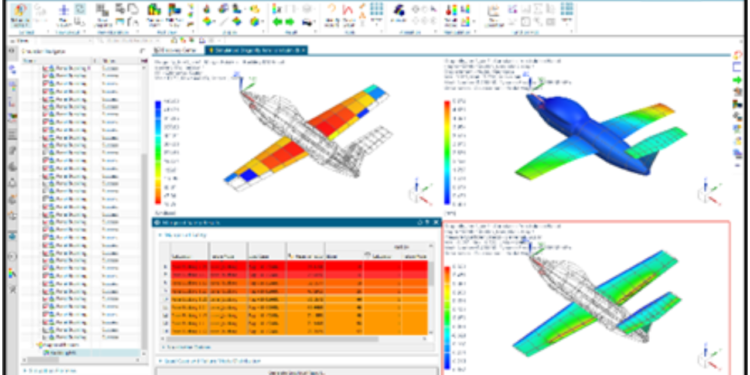Viewport: 750px width, 375px height.
Task: Click the green left arrow in the ribbon
Action: coord(278,22)
